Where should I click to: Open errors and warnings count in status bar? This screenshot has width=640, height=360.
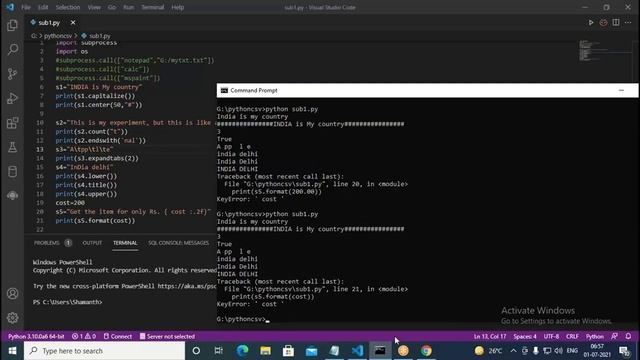[84, 336]
